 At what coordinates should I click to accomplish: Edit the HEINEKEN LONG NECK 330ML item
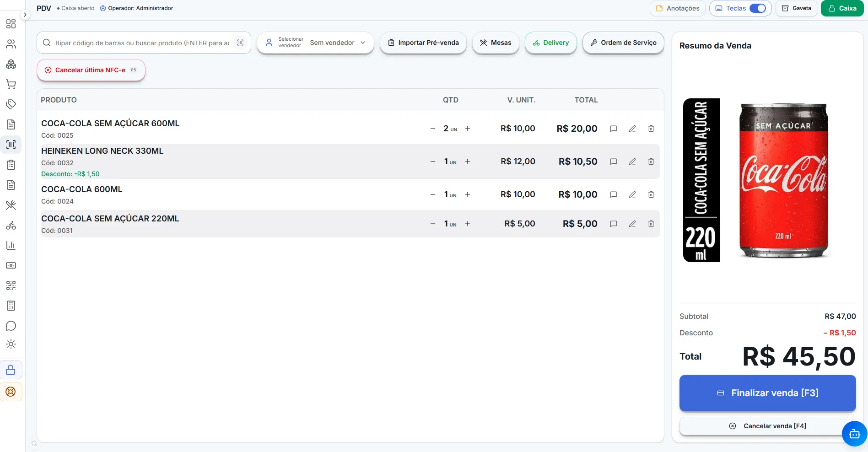tap(632, 161)
